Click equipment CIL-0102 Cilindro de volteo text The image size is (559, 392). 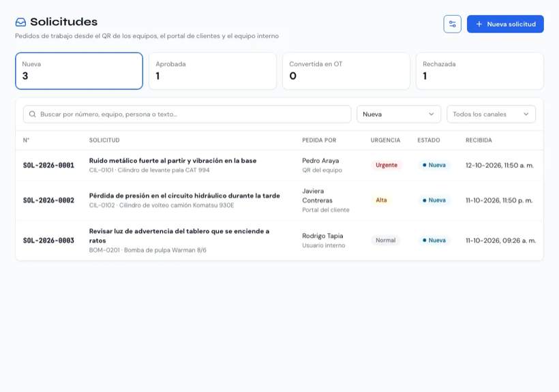point(162,205)
